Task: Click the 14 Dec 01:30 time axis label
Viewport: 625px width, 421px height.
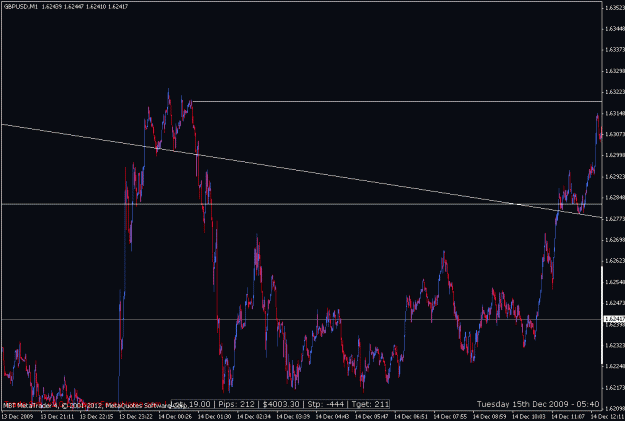Action: click(x=214, y=417)
